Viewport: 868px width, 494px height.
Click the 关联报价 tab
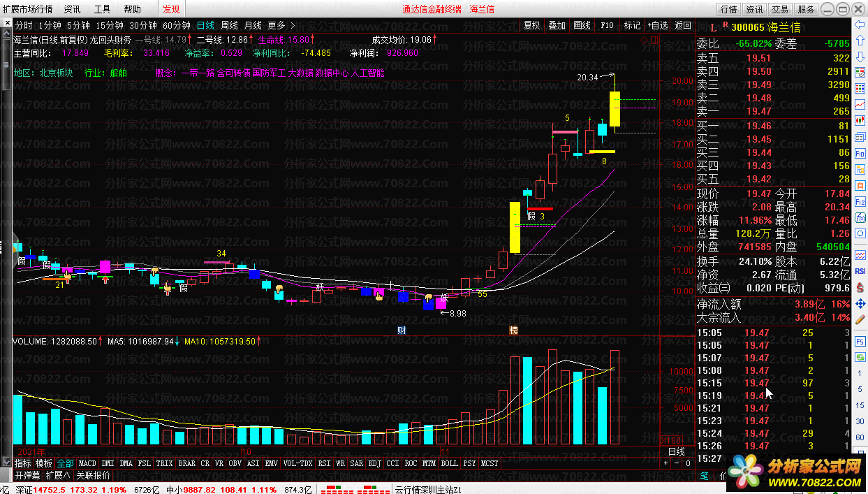(93, 475)
